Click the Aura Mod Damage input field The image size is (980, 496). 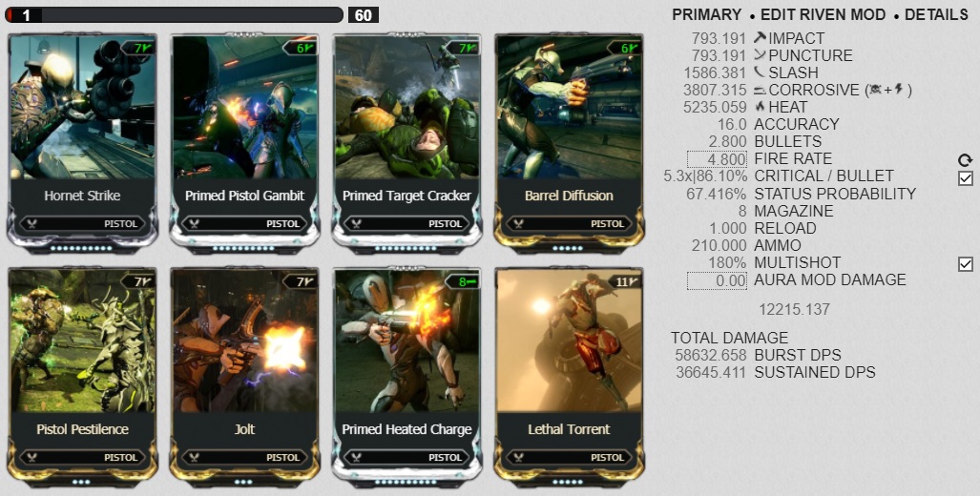717,280
